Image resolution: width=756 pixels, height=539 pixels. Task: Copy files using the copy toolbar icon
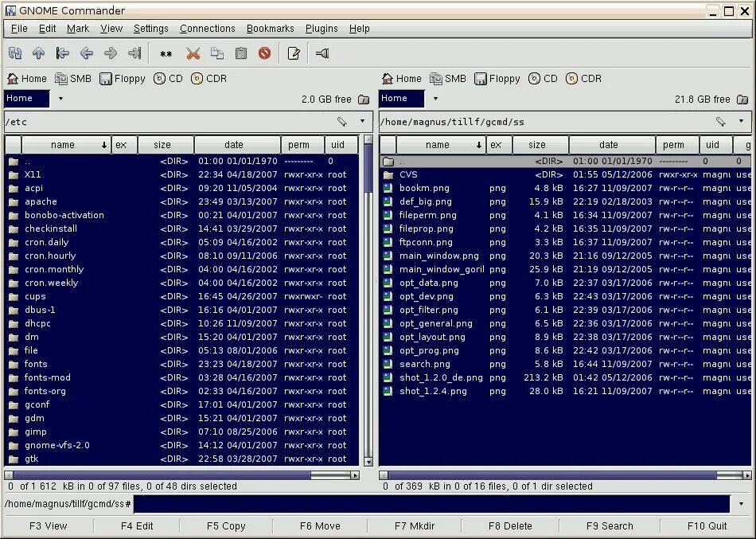pyautogui.click(x=217, y=53)
